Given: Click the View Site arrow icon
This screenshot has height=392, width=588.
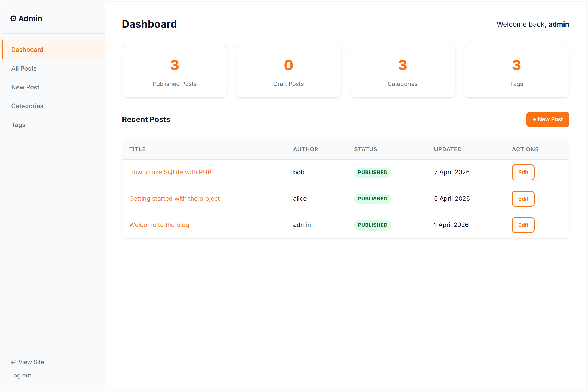Looking at the screenshot, I should [x=13, y=362].
